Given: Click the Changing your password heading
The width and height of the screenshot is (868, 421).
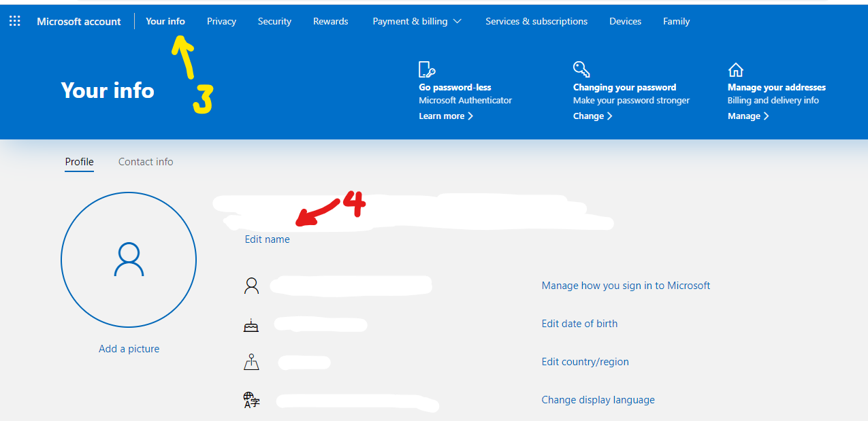Looking at the screenshot, I should point(625,87).
